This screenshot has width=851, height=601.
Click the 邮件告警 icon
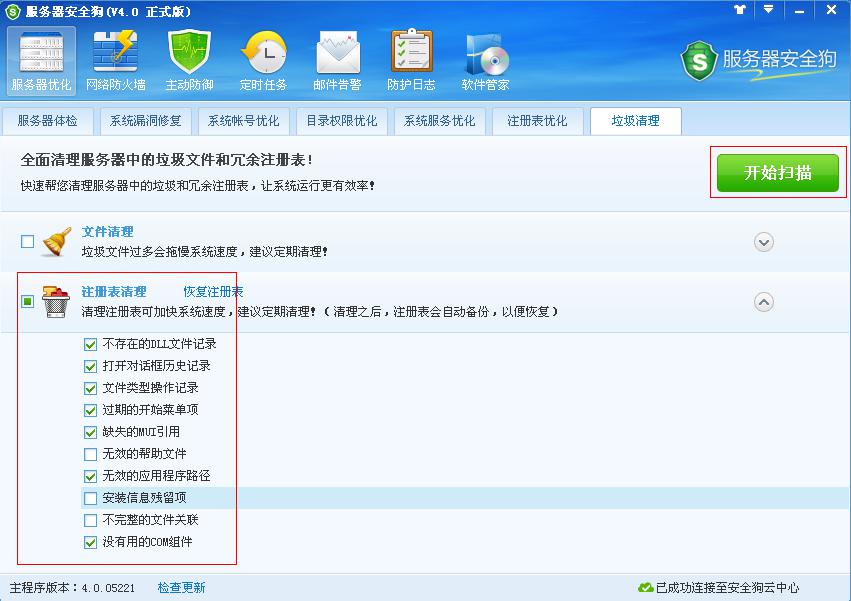(x=337, y=57)
